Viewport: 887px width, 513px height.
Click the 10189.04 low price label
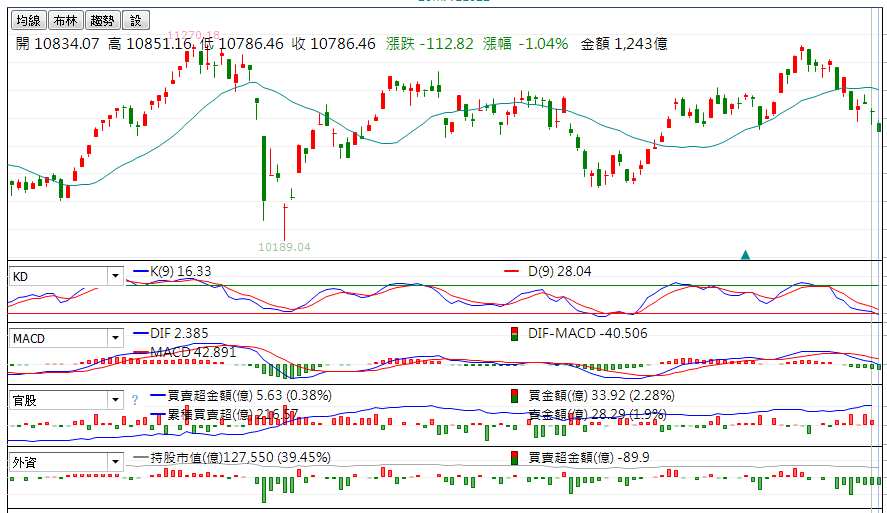coord(284,247)
